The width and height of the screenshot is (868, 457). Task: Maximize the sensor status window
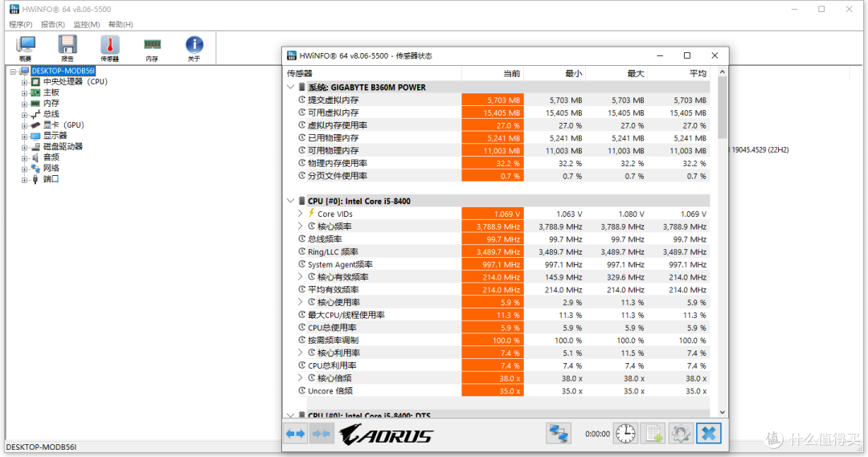tap(687, 55)
